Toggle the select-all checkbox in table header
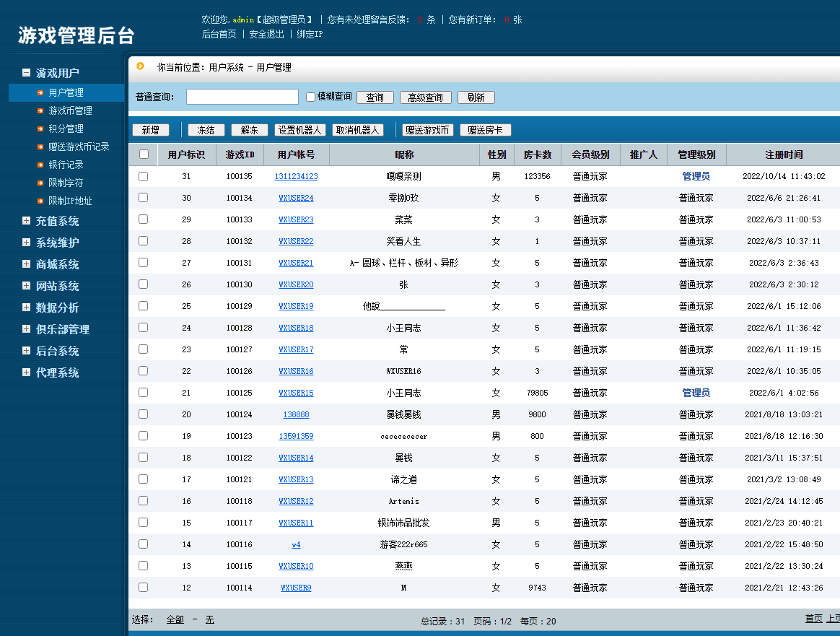Screen dimensions: 840x636 tap(144, 154)
